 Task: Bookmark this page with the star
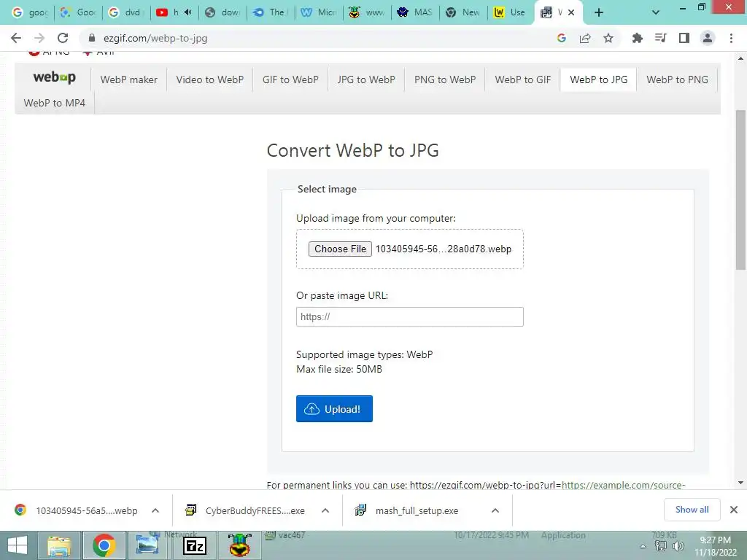coord(608,38)
